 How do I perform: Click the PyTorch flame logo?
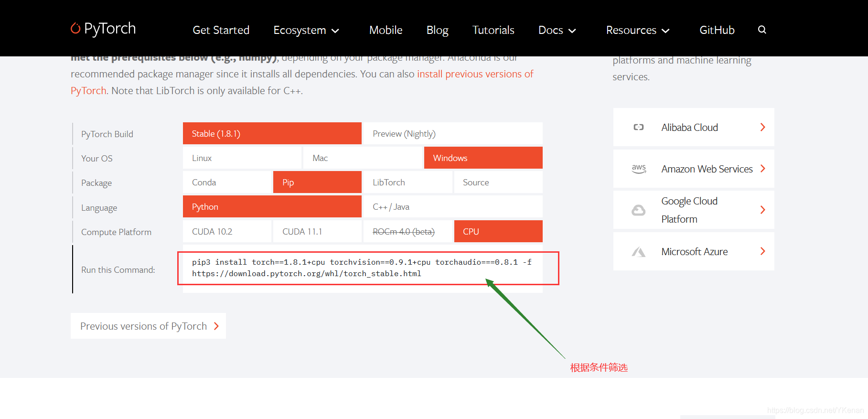coord(75,28)
